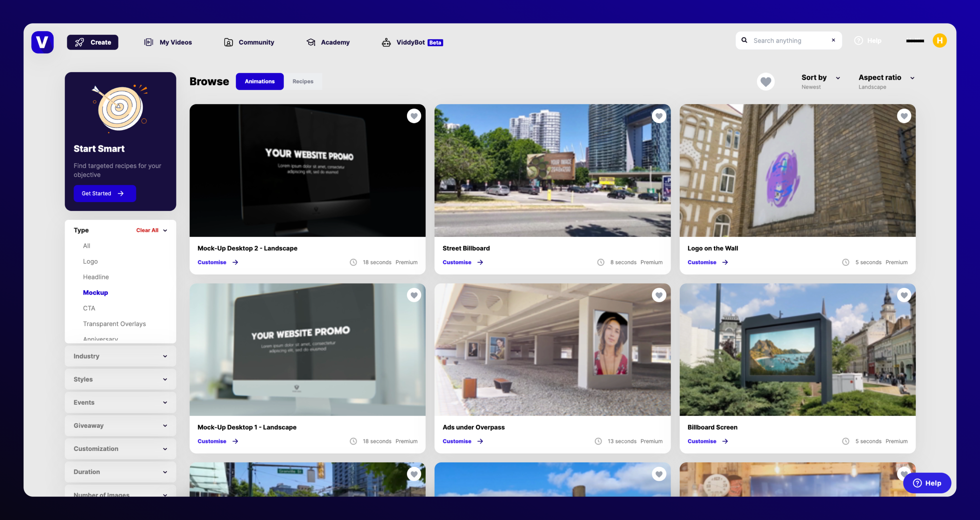Show favourites with the heart filter button

click(x=765, y=81)
